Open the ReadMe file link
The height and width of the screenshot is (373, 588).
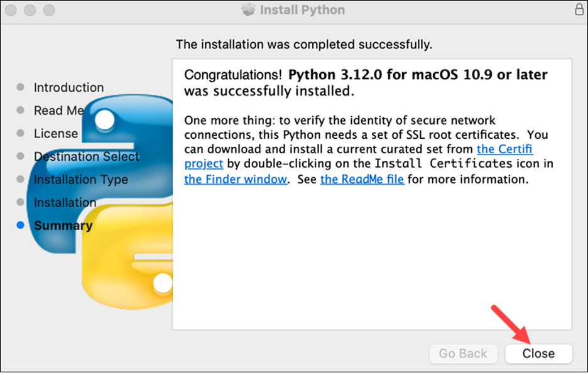coord(362,179)
